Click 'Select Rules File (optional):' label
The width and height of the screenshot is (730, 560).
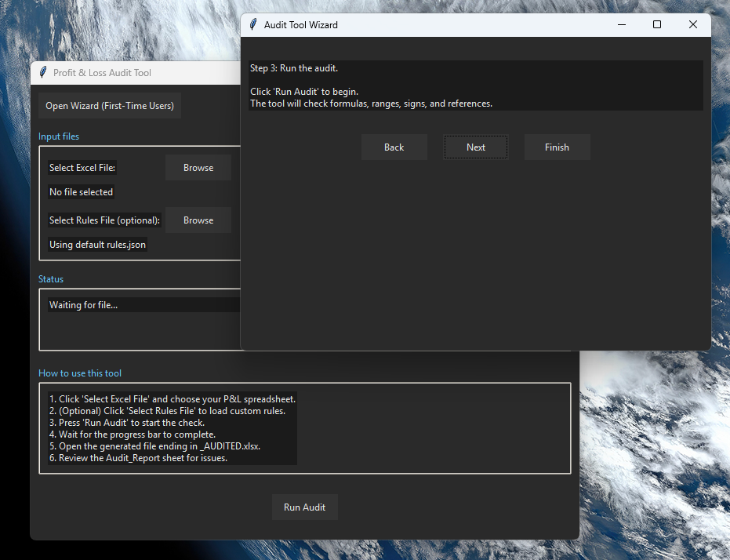pyautogui.click(x=104, y=220)
